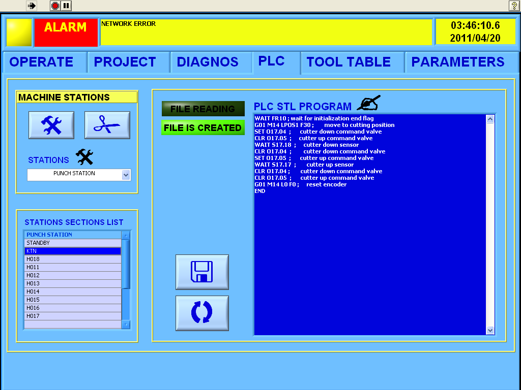521x390 pixels.
Task: Click the sections list scrollbar thumb
Action: (126, 264)
